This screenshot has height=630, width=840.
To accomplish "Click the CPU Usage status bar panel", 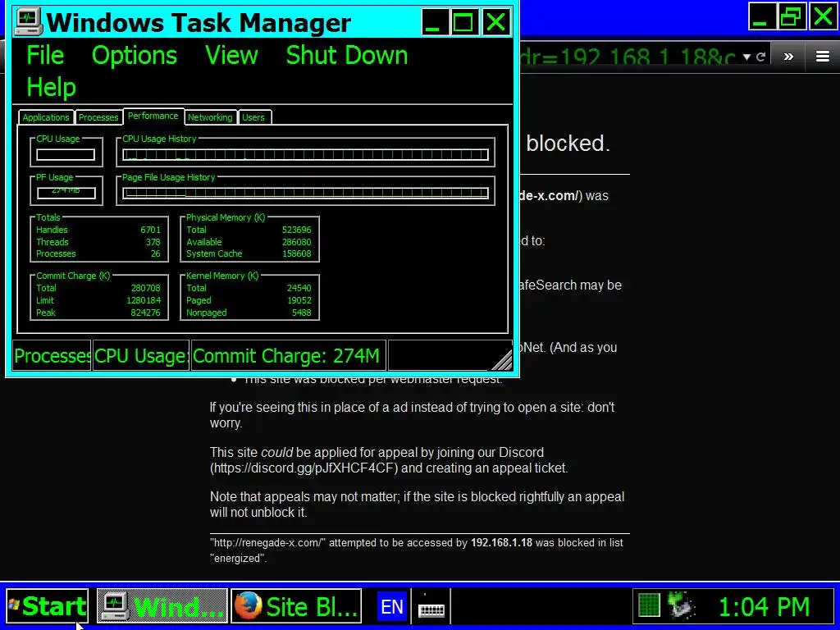I will [141, 356].
